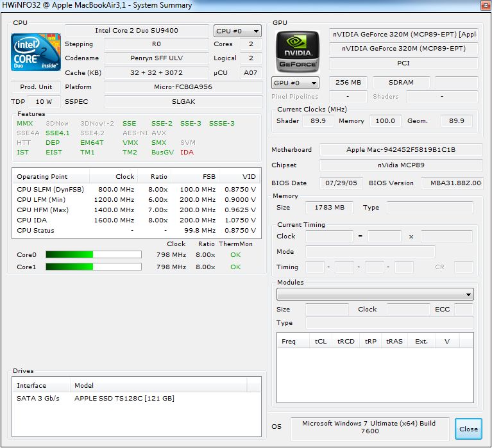Select the CPU LFM (Min) row

point(136,200)
